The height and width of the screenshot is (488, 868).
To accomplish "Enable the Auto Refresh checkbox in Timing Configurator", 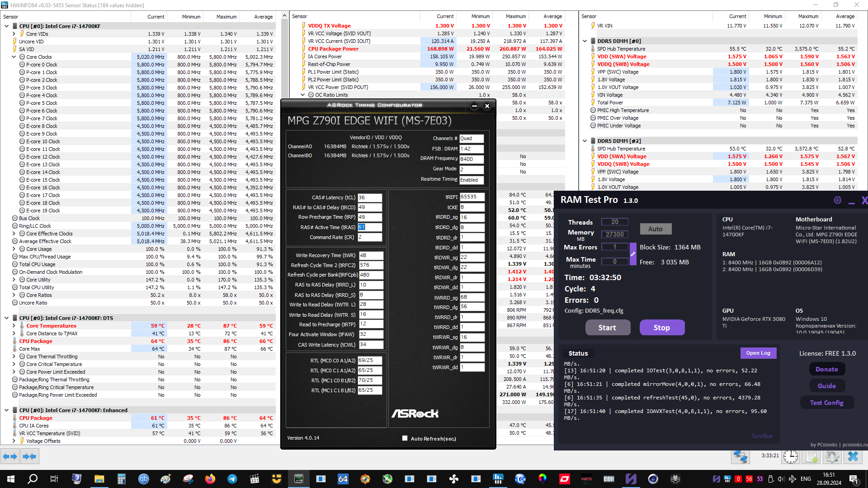I will 405,438.
